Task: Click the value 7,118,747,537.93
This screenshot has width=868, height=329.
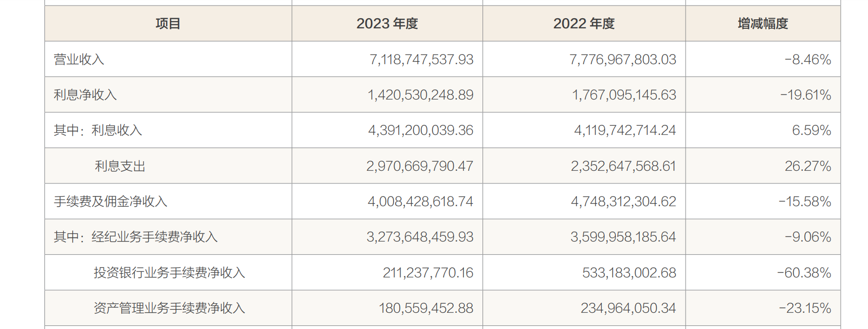Action: 421,60
